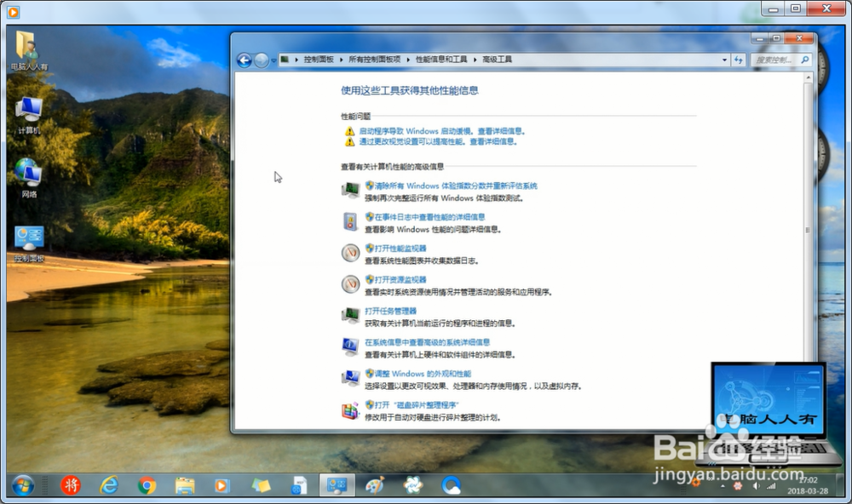Select the 网络 desktop icon
852x504 pixels.
pyautogui.click(x=28, y=178)
